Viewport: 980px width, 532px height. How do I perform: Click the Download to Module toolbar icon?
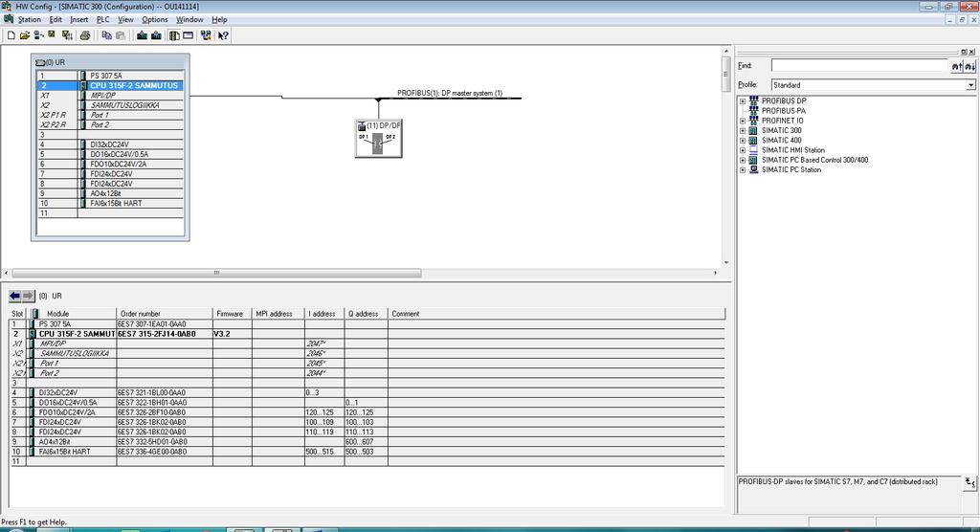click(x=142, y=35)
